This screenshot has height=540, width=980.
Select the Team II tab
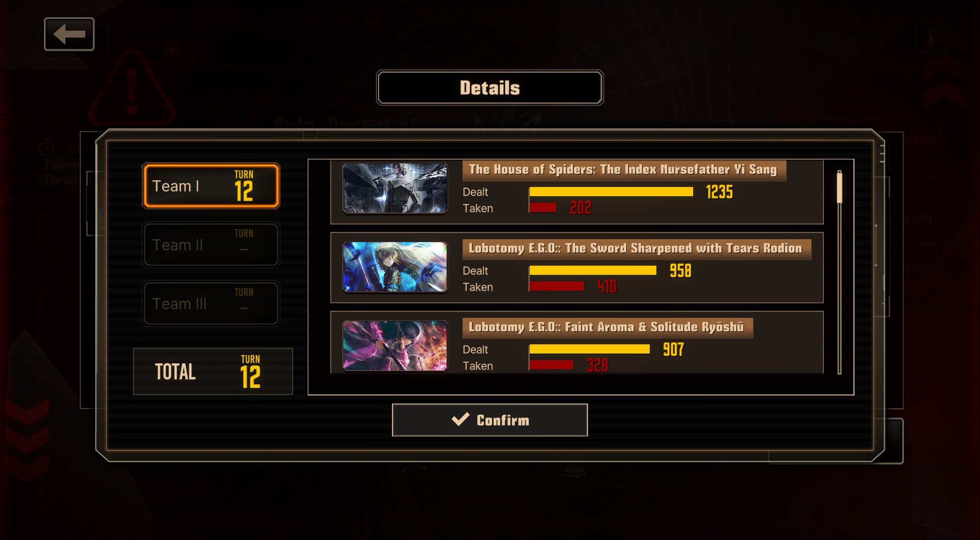point(211,245)
